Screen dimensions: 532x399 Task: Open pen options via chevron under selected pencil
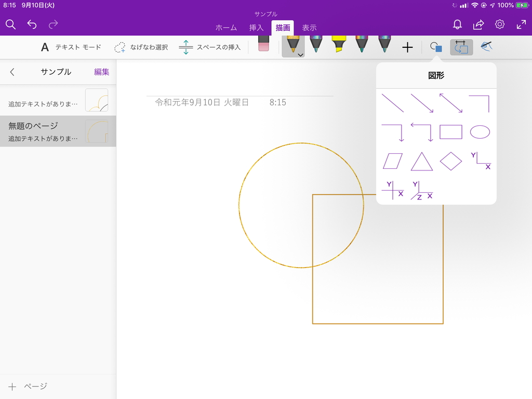(x=300, y=54)
